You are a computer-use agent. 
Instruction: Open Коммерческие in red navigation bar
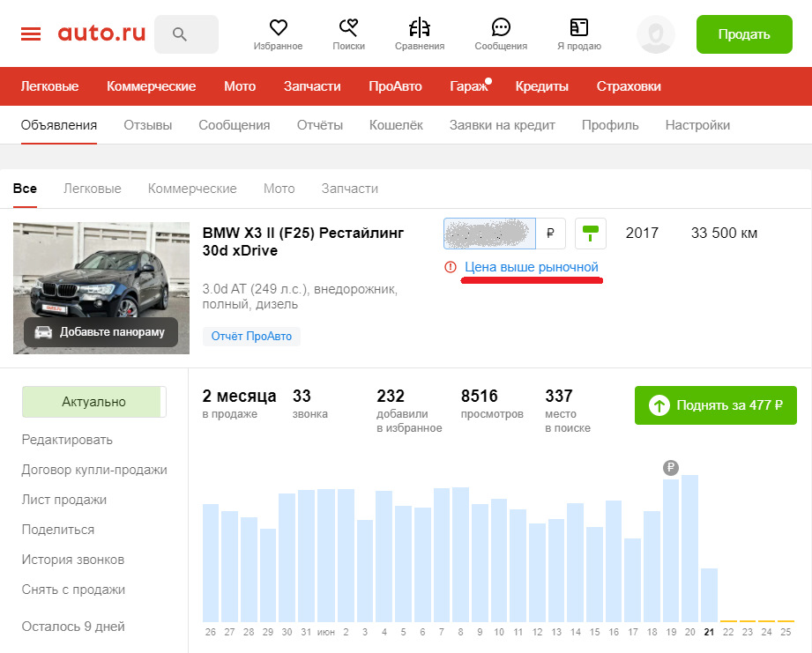(x=152, y=86)
